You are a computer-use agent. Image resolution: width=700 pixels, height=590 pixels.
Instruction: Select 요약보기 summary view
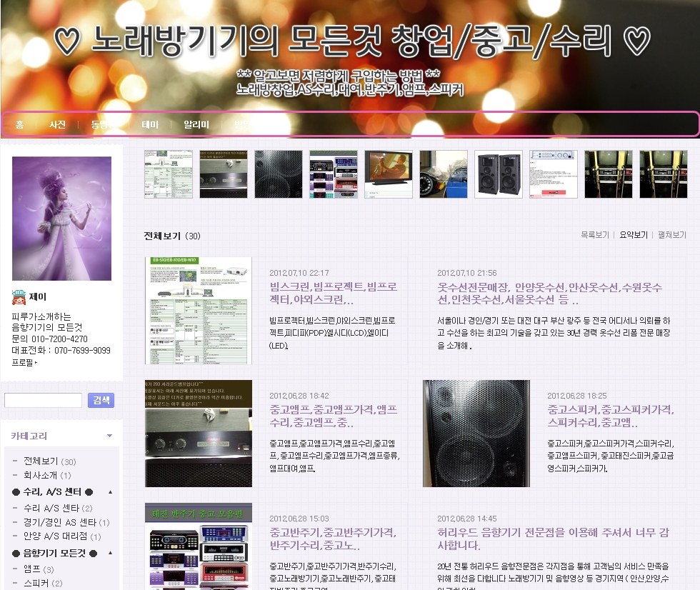click(x=633, y=235)
